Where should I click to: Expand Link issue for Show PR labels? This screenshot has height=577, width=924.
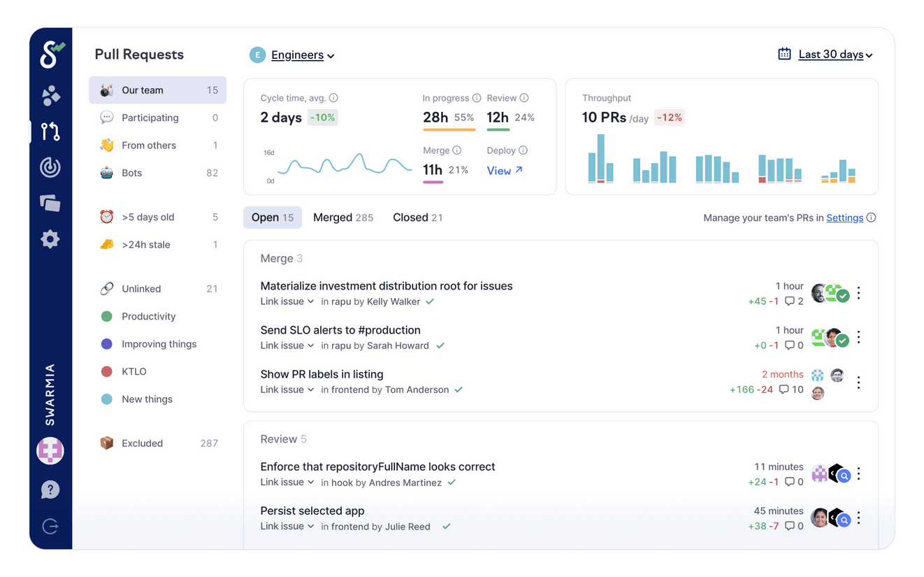coord(287,390)
